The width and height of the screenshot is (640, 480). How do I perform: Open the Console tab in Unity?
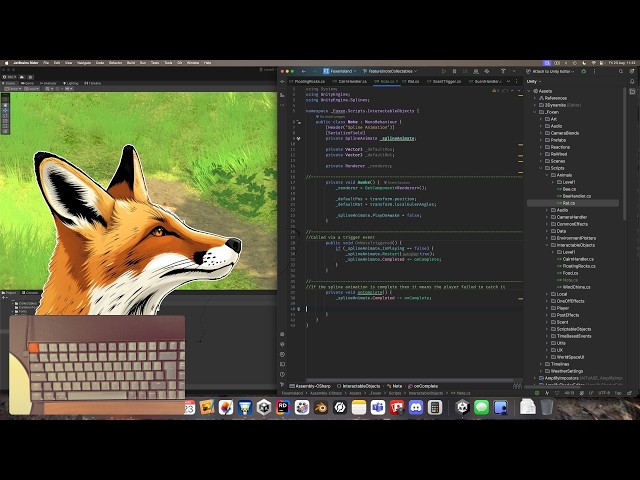coord(30,293)
